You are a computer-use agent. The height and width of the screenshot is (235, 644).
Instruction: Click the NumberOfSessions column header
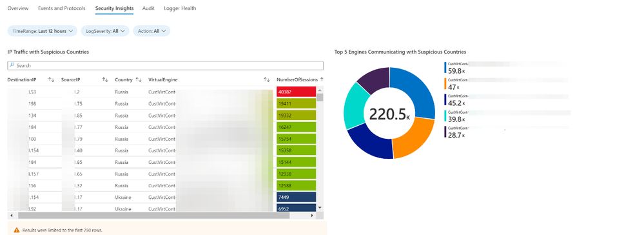tap(297, 79)
